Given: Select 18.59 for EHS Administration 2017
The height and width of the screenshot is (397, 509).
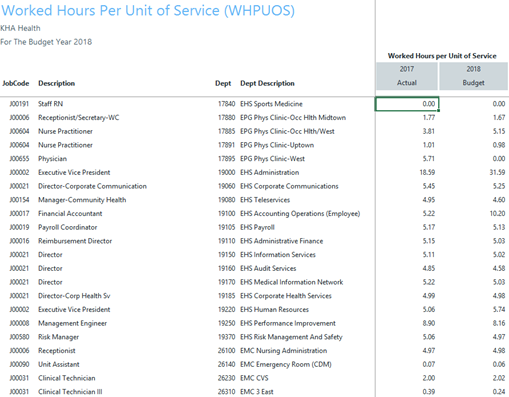Looking at the screenshot, I should tap(427, 172).
